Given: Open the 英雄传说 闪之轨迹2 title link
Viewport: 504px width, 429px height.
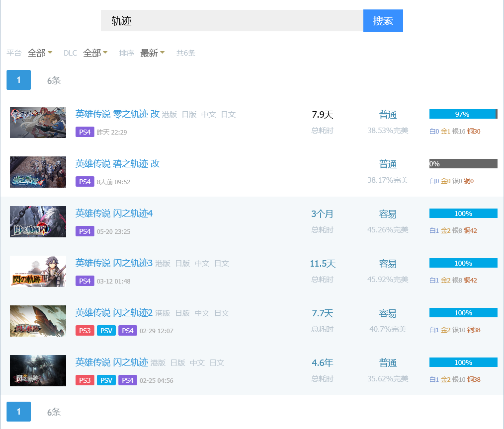Looking at the screenshot, I should [x=114, y=312].
